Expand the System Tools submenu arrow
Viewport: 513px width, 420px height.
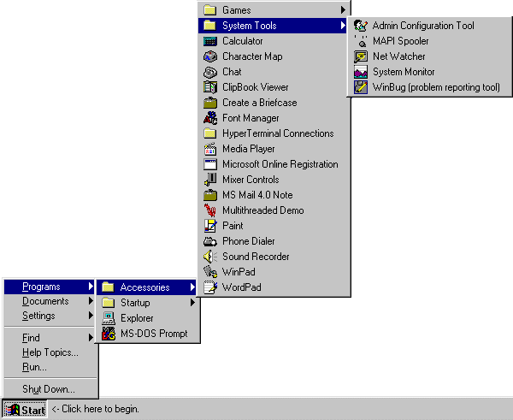tap(343, 25)
